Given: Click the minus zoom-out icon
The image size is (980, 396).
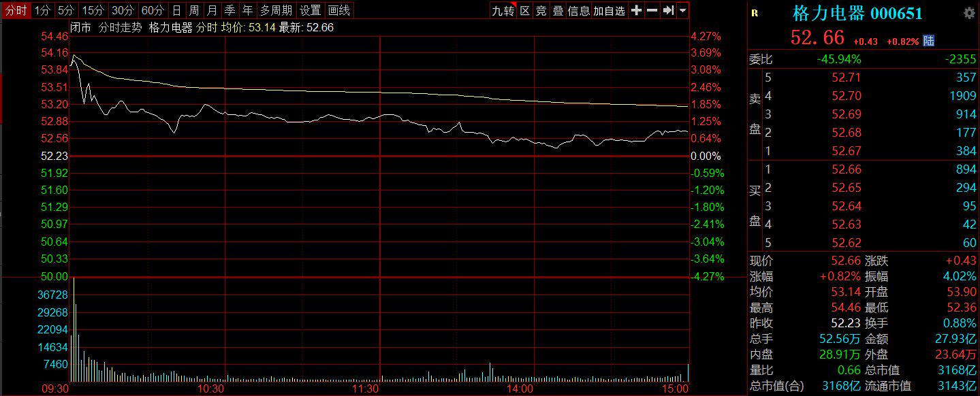Looking at the screenshot, I should point(652,10).
